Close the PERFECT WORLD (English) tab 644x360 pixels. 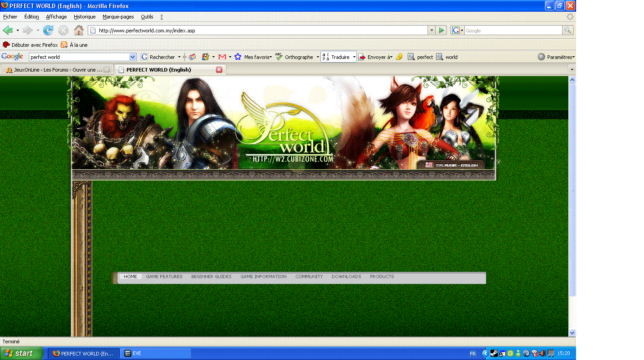(219, 70)
